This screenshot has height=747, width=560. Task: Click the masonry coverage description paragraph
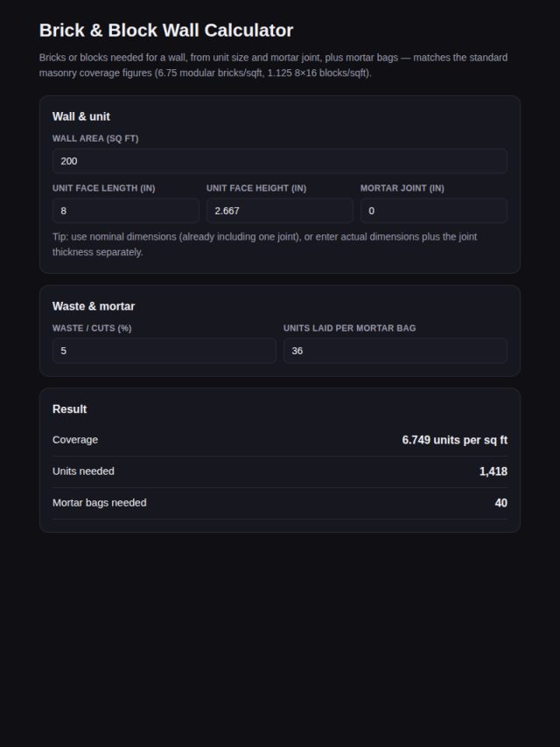[273, 66]
